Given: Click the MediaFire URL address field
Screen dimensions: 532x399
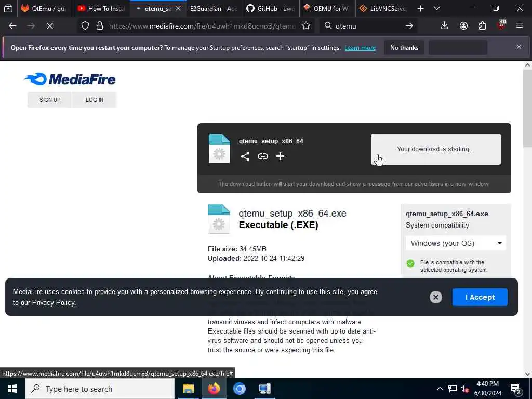Looking at the screenshot, I should (x=202, y=26).
